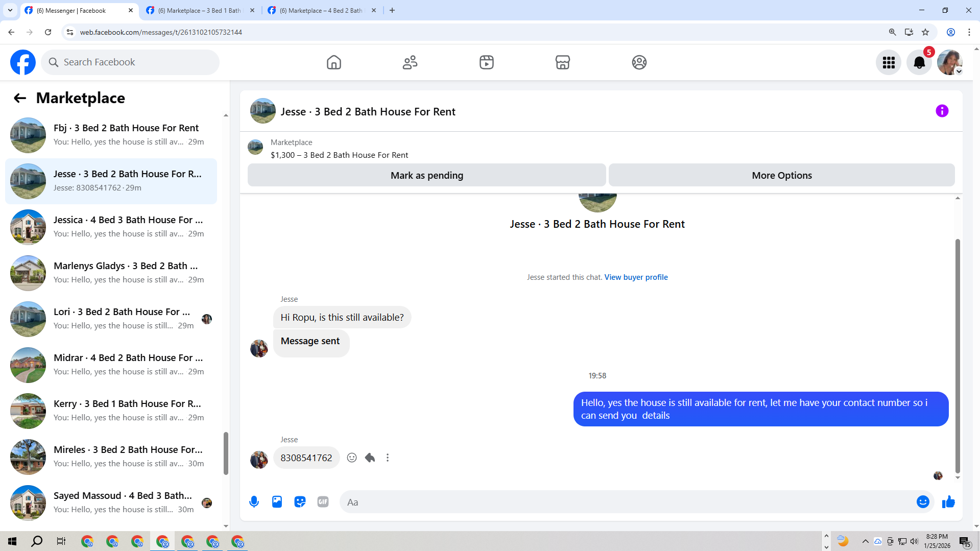The height and width of the screenshot is (551, 980).
Task: Open the Friends icon in top navigation
Action: 410,62
